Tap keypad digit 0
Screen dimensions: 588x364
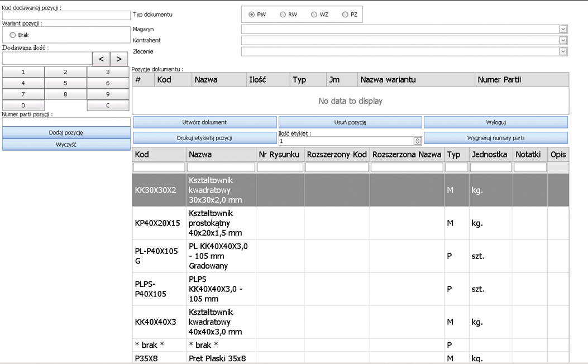point(23,106)
